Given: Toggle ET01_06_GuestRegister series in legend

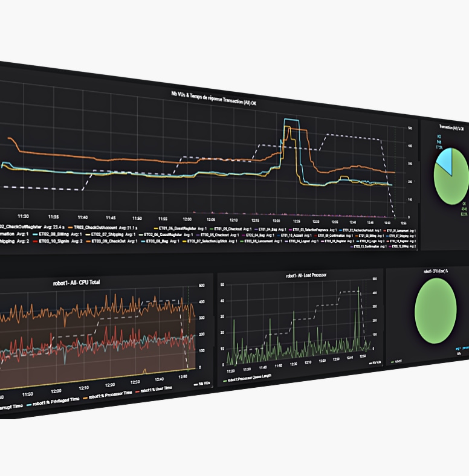Looking at the screenshot, I should [x=181, y=228].
